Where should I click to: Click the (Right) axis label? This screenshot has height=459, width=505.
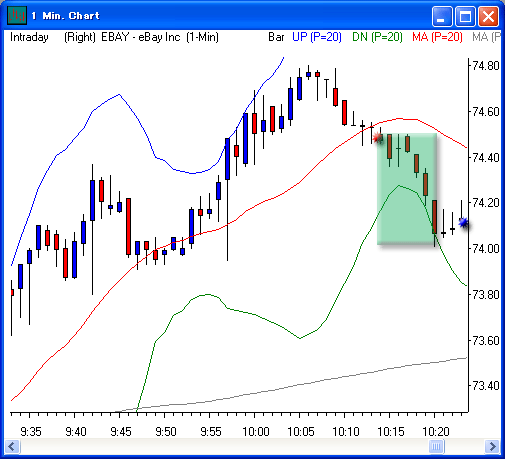pyautogui.click(x=80, y=37)
